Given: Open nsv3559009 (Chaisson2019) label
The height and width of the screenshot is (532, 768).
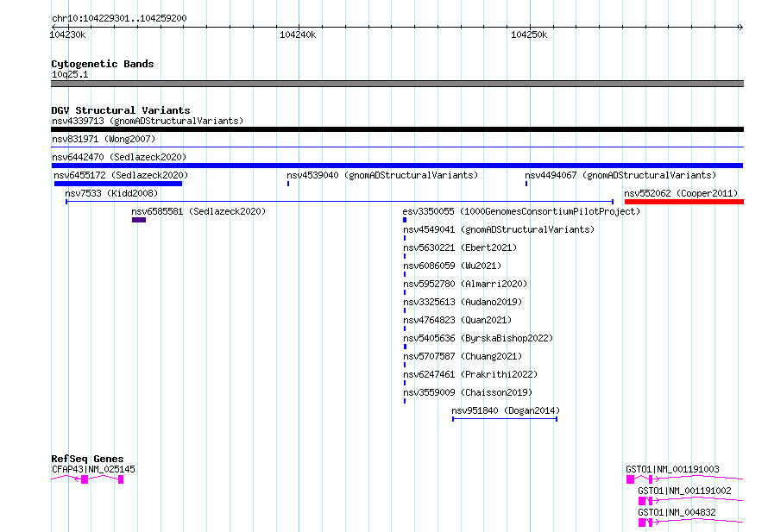Looking at the screenshot, I should pyautogui.click(x=468, y=392).
